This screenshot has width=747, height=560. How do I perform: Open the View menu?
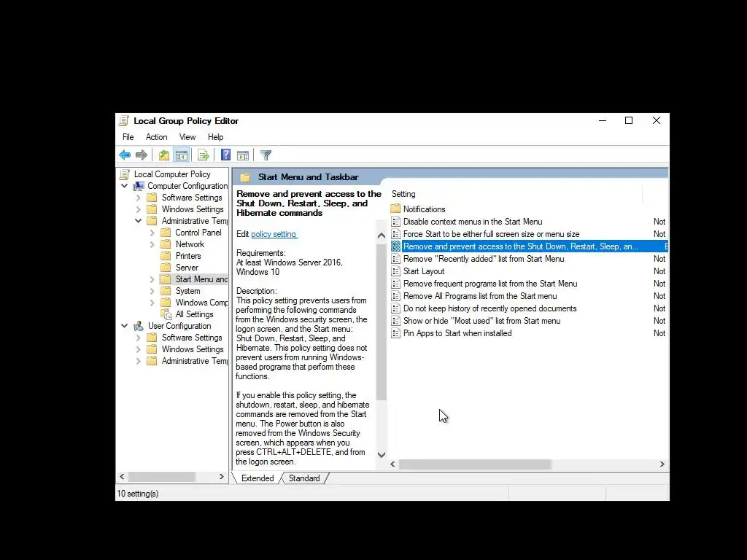(x=187, y=137)
